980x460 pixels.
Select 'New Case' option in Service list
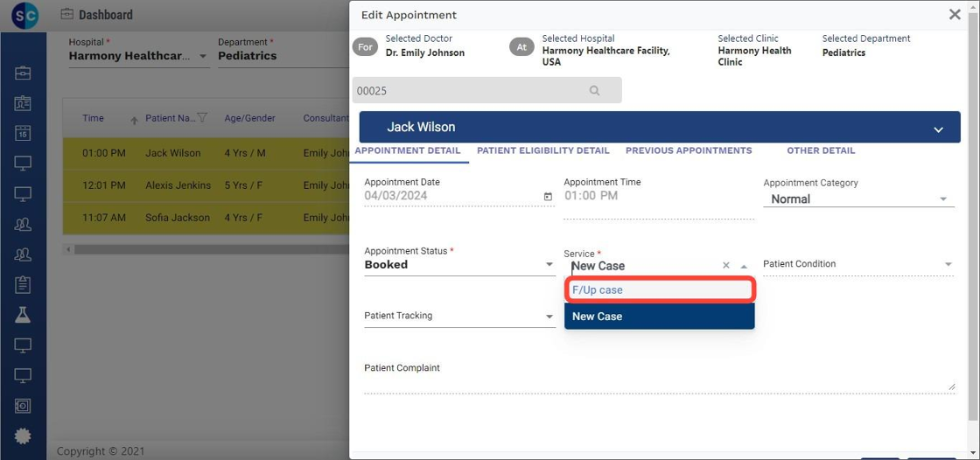[x=660, y=317]
